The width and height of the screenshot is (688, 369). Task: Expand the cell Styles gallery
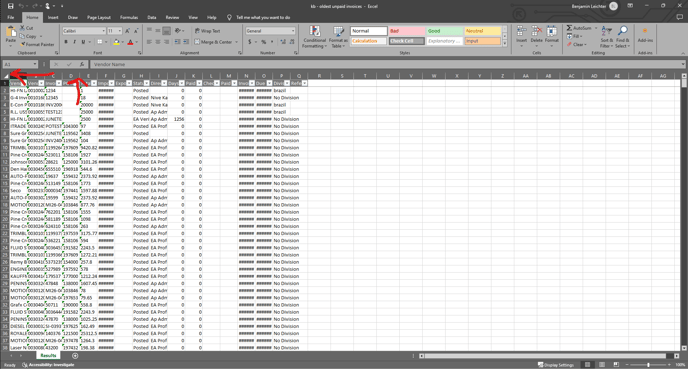tap(505, 43)
